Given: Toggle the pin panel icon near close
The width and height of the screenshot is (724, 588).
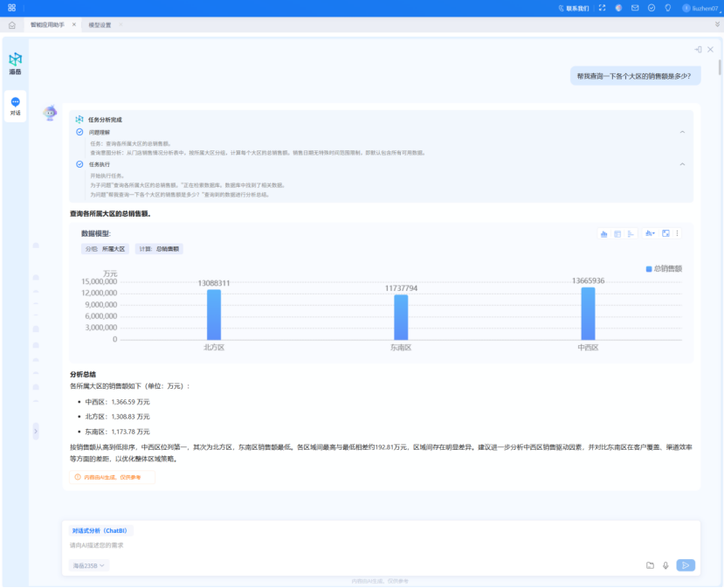Looking at the screenshot, I should [x=698, y=50].
